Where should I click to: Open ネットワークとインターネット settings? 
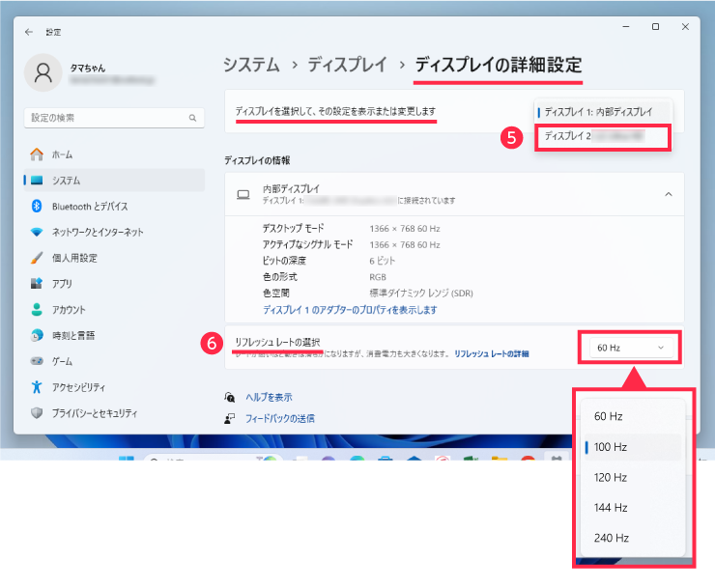[97, 233]
